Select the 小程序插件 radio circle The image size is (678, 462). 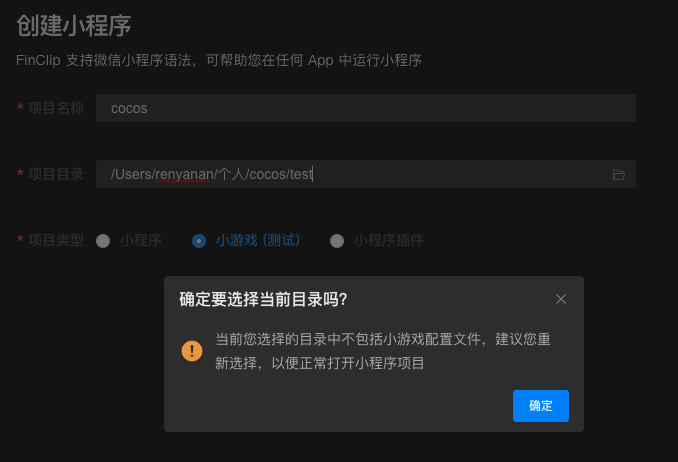tap(337, 241)
